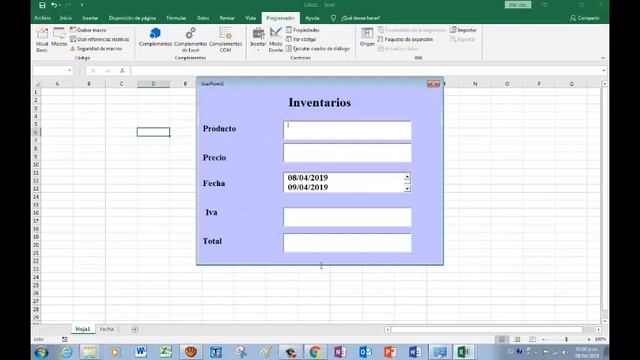Click the Producto text box
This screenshot has height=360, width=640.
[347, 131]
